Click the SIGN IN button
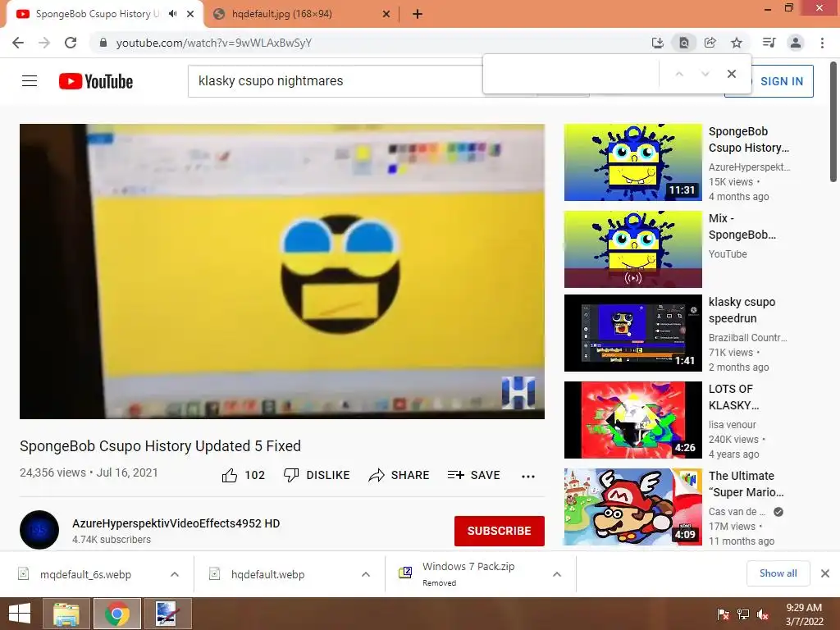This screenshot has width=840, height=630. (781, 81)
